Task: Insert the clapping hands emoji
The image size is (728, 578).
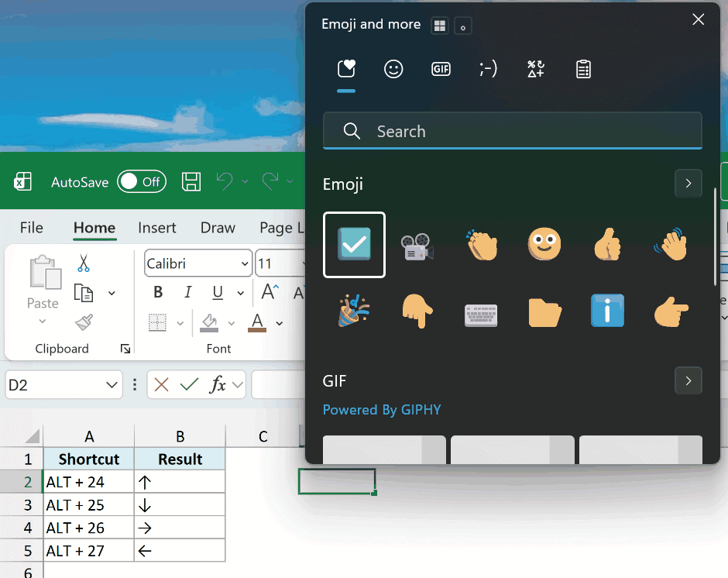Action: [x=482, y=244]
